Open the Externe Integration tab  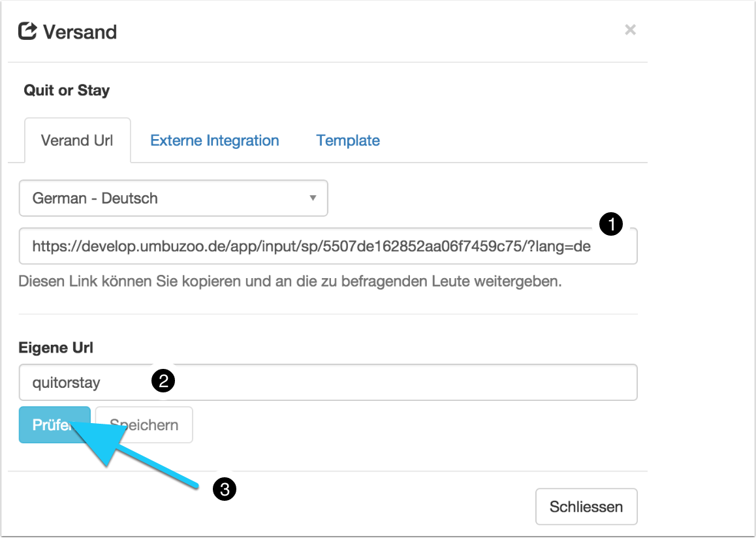pos(214,140)
